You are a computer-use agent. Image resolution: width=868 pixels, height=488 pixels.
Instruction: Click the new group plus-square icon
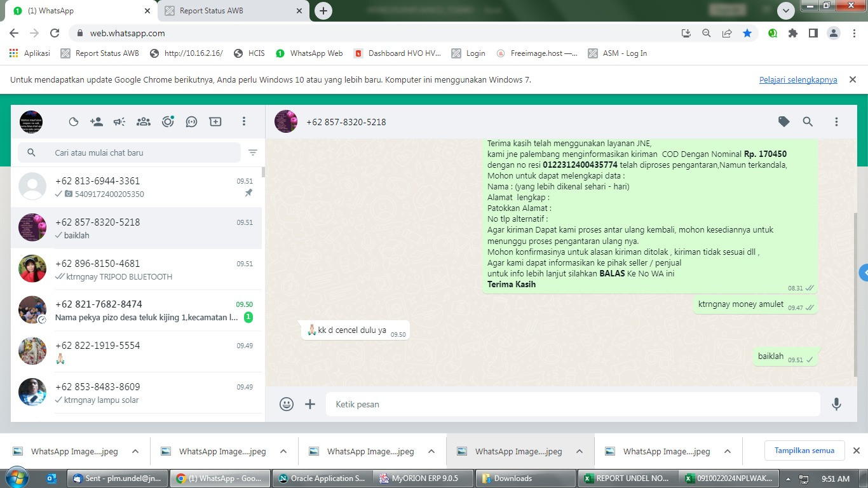pyautogui.click(x=215, y=122)
